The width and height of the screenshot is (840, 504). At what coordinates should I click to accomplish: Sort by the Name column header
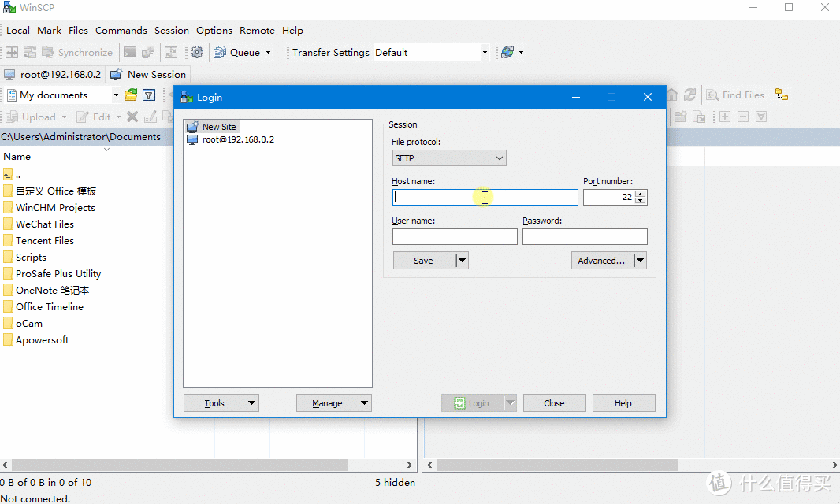[x=17, y=157]
